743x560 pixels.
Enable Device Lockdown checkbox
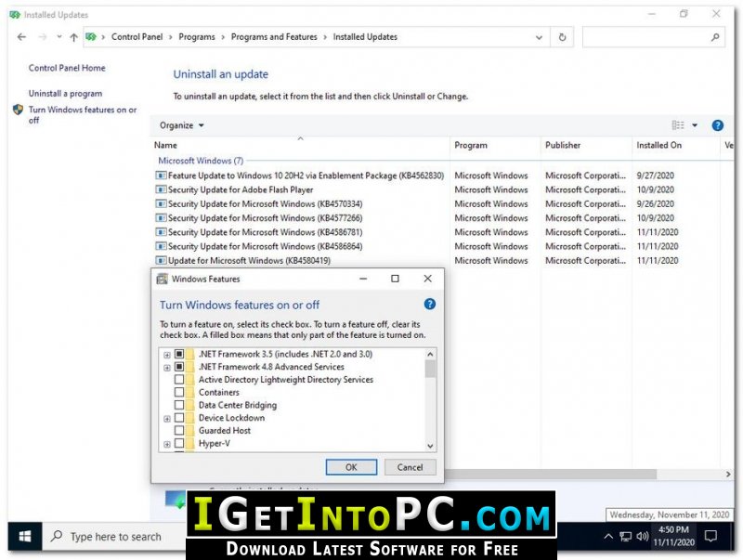179,418
